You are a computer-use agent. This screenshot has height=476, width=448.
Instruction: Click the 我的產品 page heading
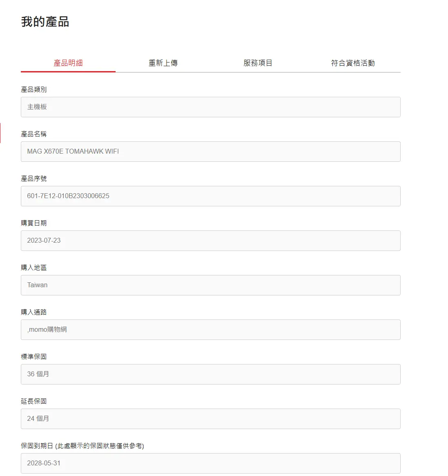(x=45, y=22)
